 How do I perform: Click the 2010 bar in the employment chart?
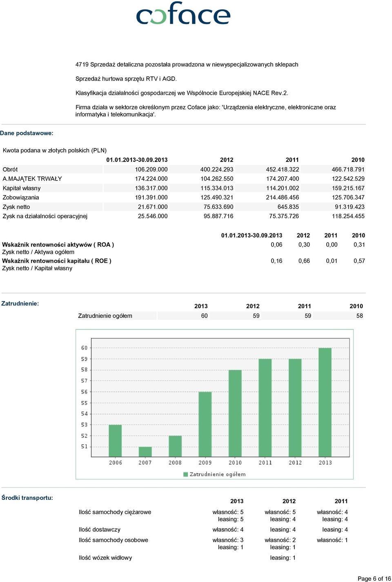coord(235,413)
